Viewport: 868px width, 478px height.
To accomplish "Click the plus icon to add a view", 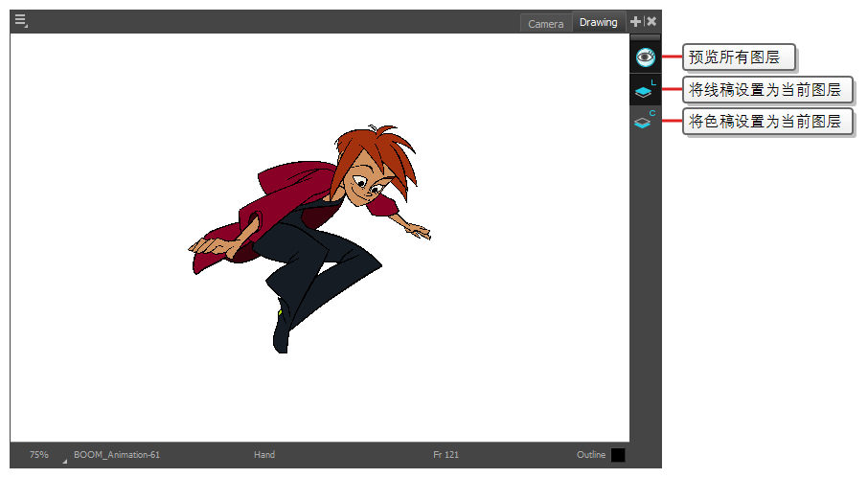I will [636, 21].
